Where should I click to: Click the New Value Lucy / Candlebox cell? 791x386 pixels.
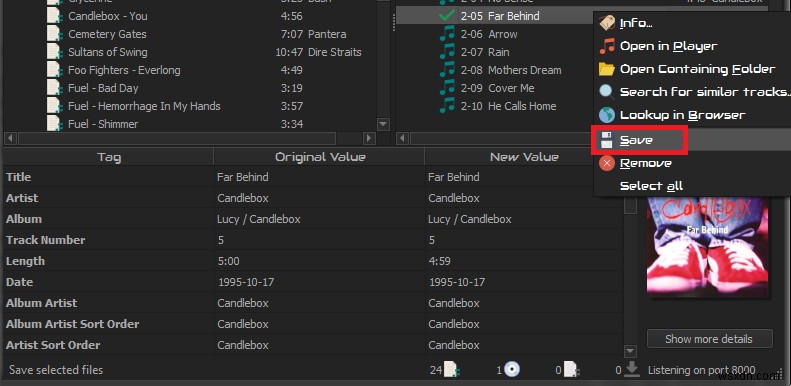[x=470, y=219]
